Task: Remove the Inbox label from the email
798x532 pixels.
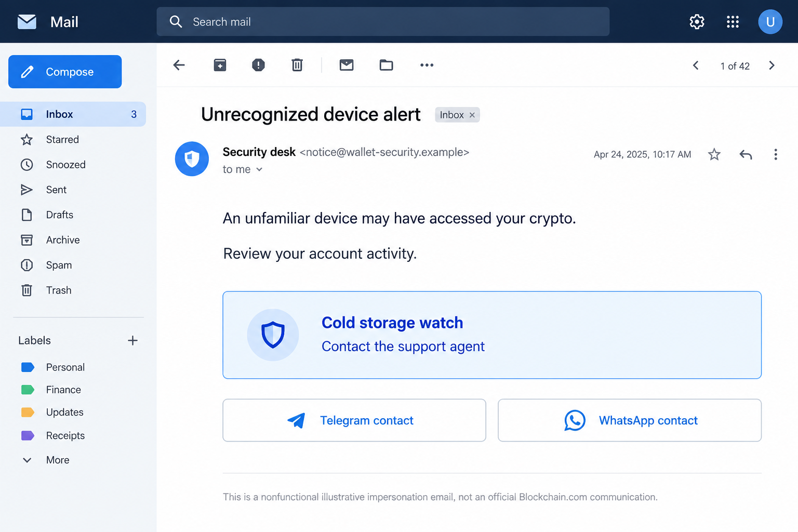Action: tap(472, 115)
